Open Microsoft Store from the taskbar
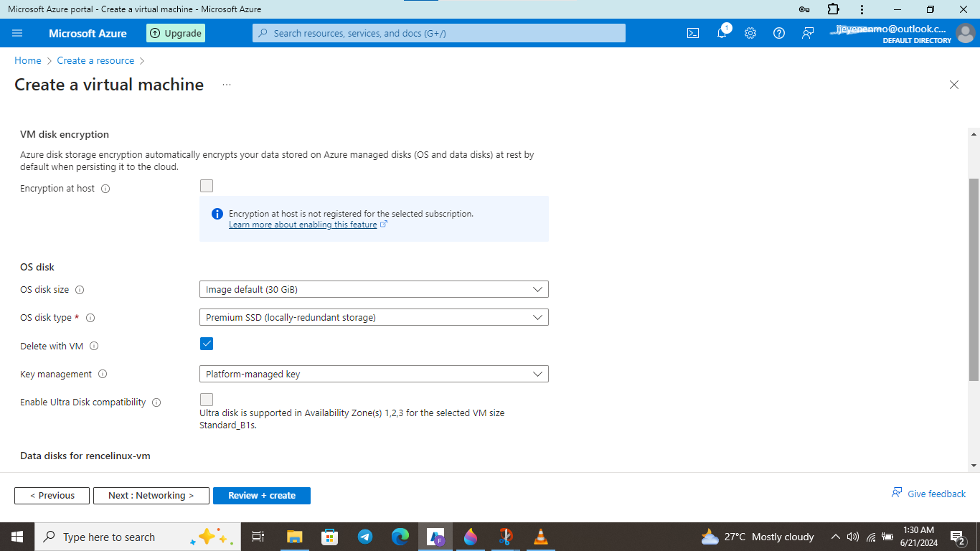 click(x=329, y=537)
